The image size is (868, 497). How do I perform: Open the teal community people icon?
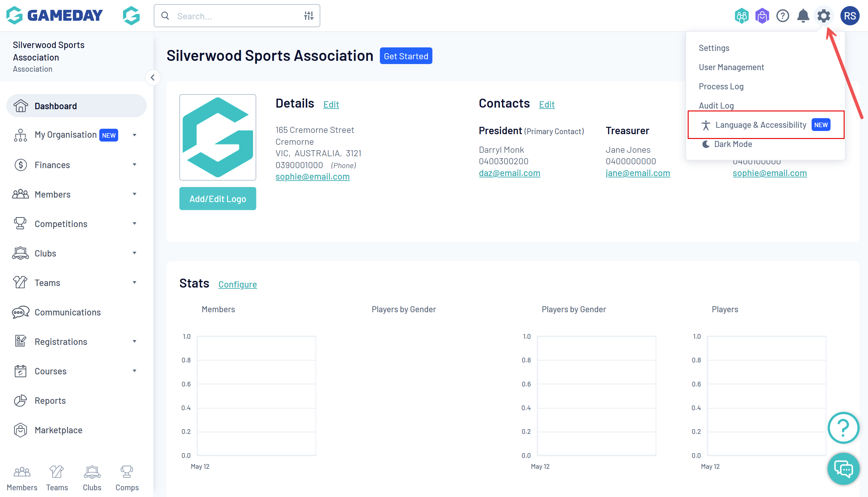[x=741, y=16]
